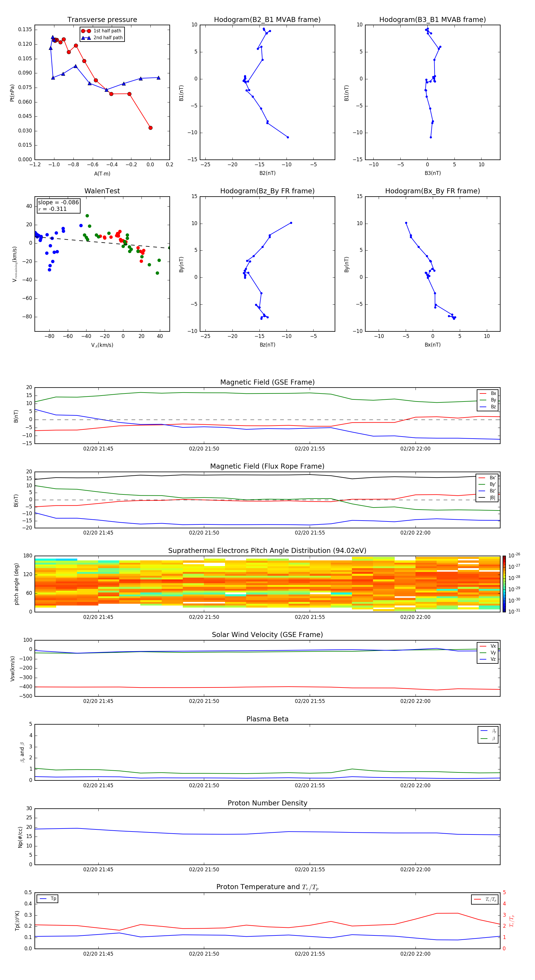Click the 'Transverse pressure' plot title
The height and width of the screenshot is (980, 535).
click(x=102, y=19)
